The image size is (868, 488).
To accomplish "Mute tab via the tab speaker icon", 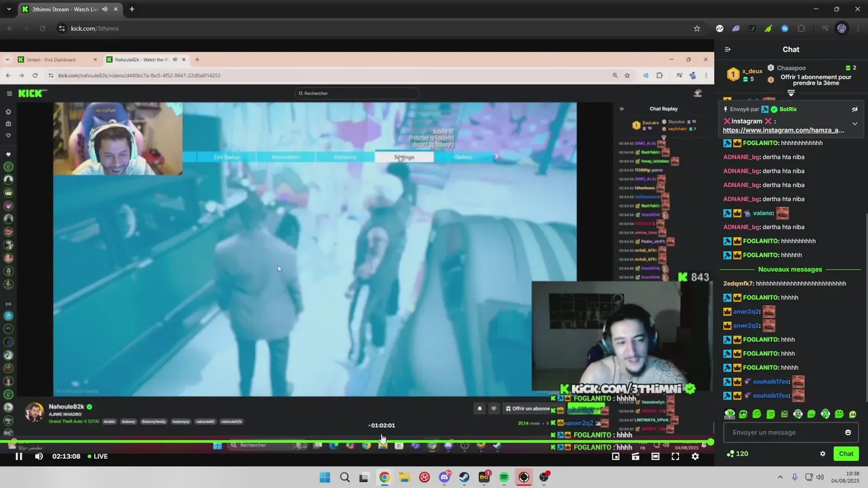I will [x=104, y=9].
